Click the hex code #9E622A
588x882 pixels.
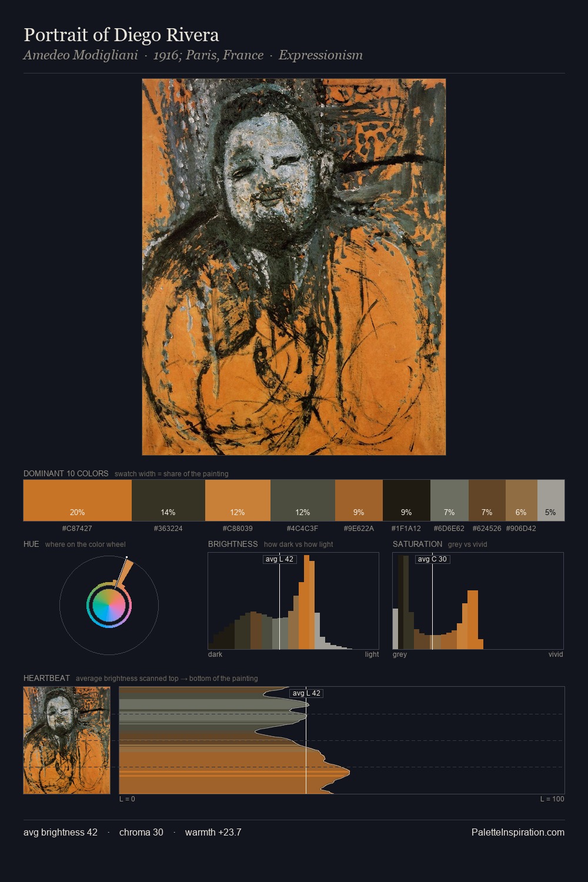(x=359, y=529)
